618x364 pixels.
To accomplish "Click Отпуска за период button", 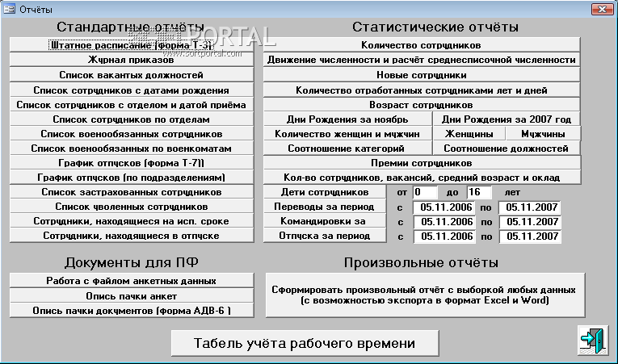I will coord(325,236).
